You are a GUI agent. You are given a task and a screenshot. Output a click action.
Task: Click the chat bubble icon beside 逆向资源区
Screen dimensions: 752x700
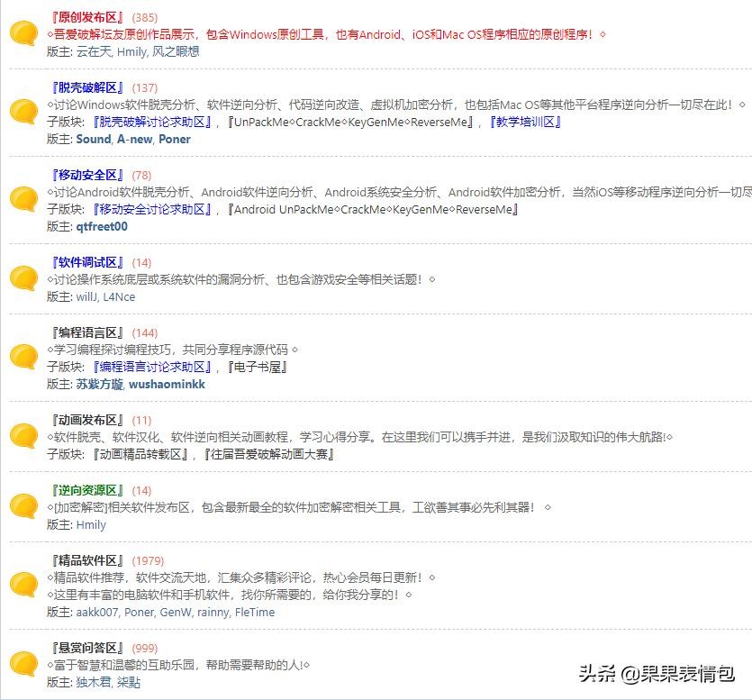tap(23, 507)
